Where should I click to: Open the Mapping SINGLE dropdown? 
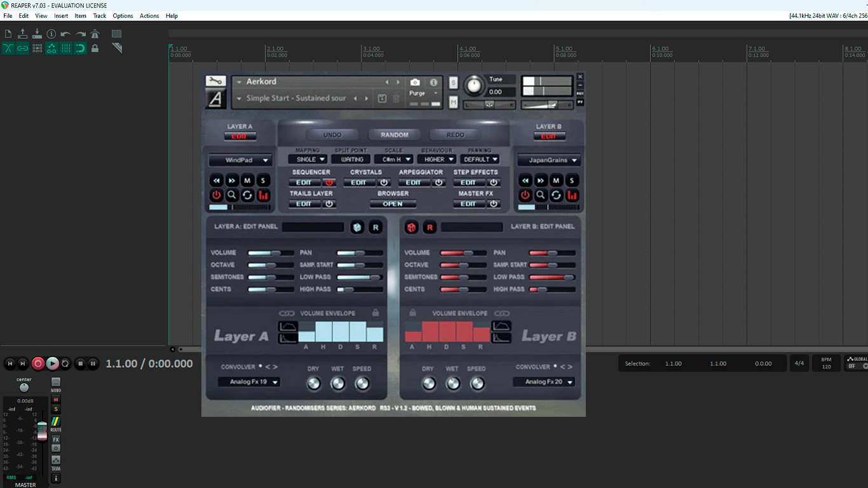[x=308, y=159]
